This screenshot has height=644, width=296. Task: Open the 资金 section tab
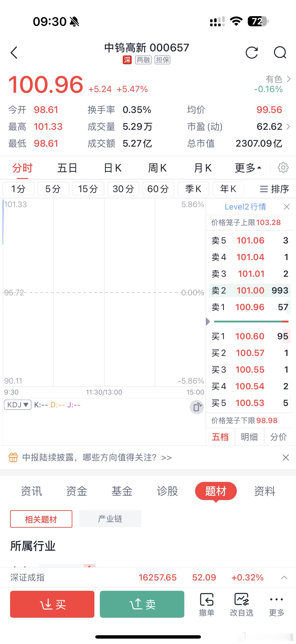(x=77, y=491)
